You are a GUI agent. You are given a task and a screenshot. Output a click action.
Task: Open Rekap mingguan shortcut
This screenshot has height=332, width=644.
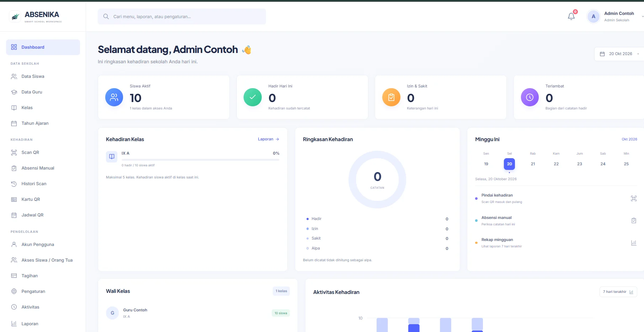555,243
